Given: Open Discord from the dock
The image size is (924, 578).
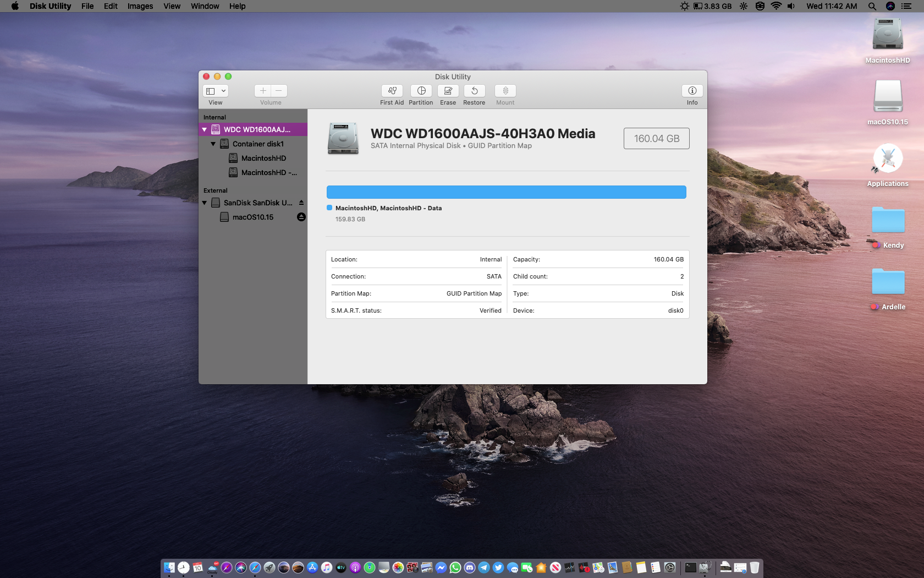Looking at the screenshot, I should click(x=470, y=568).
